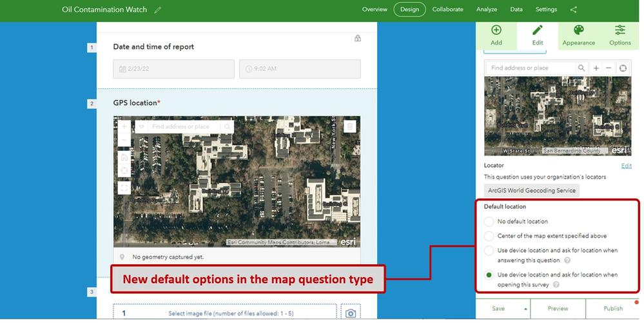Switch to the Analyze tab
The width and height of the screenshot is (644, 323).
[486, 10]
